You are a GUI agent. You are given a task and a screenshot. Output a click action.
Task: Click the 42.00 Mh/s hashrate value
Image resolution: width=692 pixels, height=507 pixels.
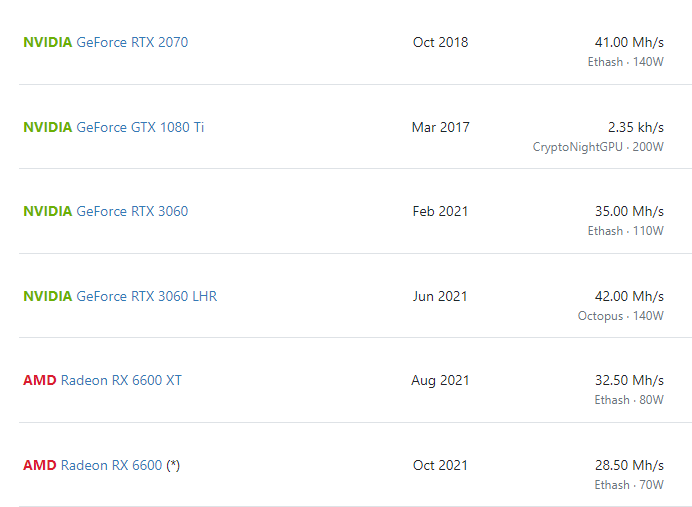[629, 296]
